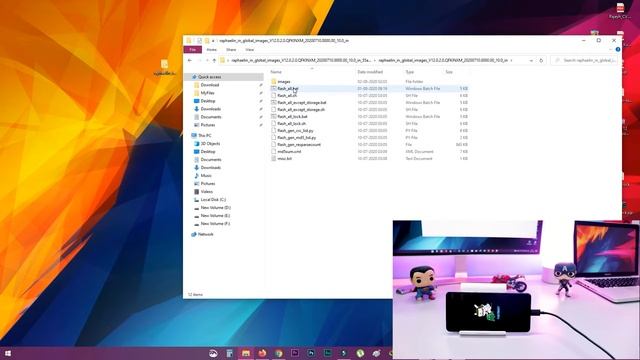Open Videos under This PC
This screenshot has width=640, height=360.
207,191
